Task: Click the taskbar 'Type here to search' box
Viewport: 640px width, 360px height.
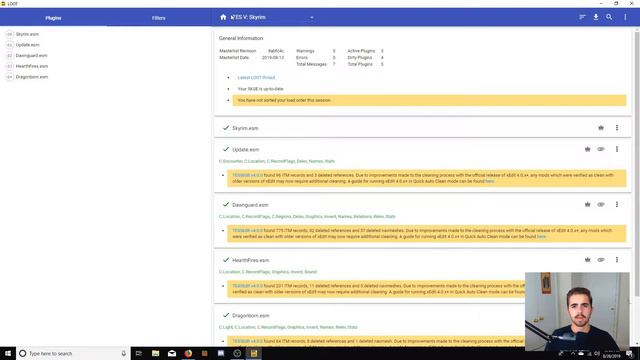Action: click(x=73, y=353)
